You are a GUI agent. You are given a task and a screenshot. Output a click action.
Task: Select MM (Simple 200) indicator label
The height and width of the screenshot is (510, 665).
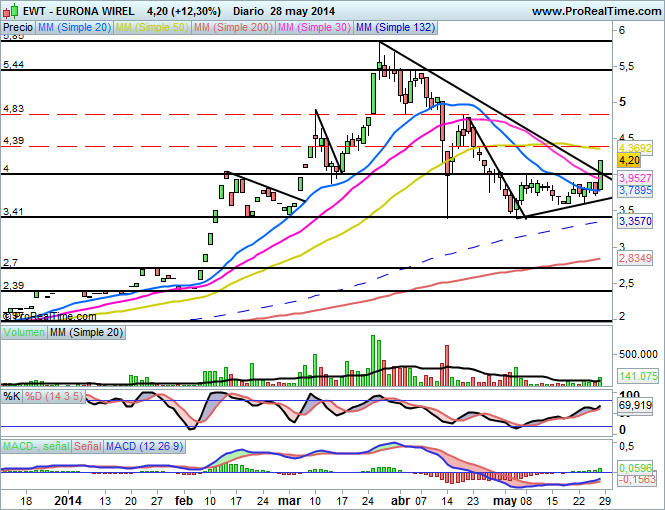tap(233, 28)
